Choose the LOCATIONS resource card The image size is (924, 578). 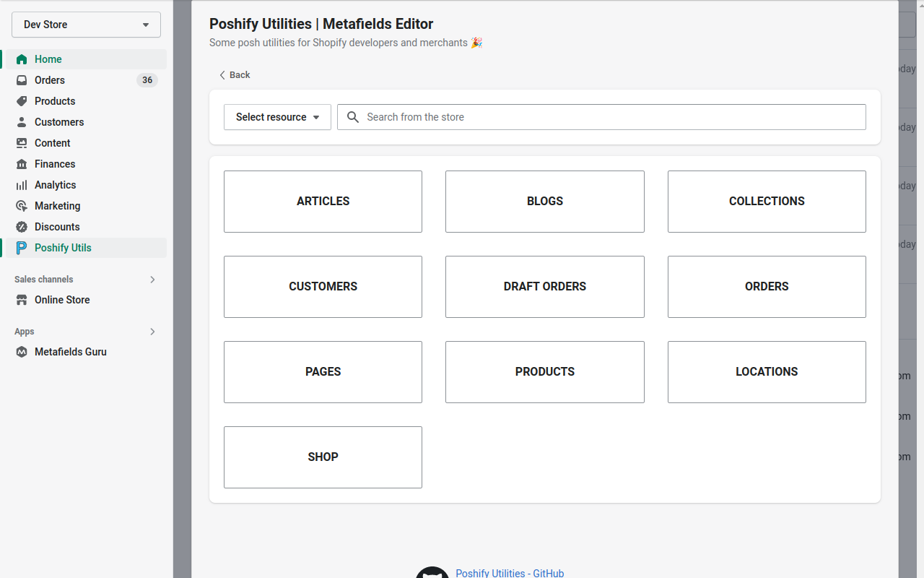coord(767,372)
